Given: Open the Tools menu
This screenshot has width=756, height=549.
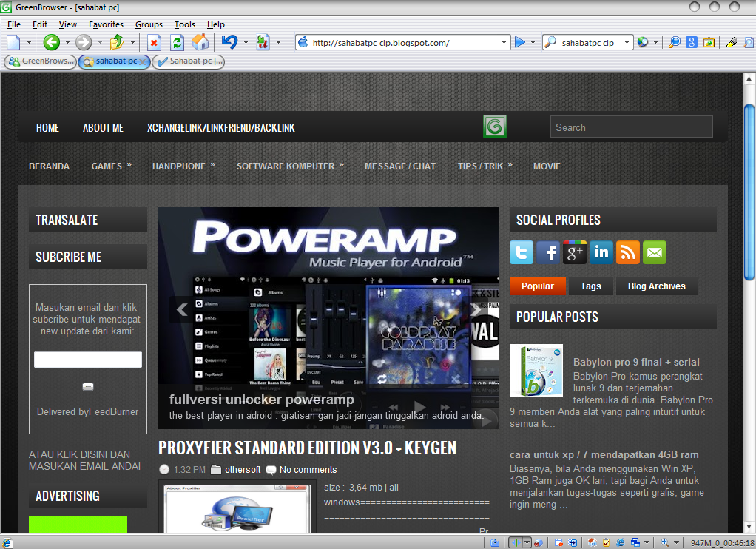Looking at the screenshot, I should pyautogui.click(x=184, y=24).
